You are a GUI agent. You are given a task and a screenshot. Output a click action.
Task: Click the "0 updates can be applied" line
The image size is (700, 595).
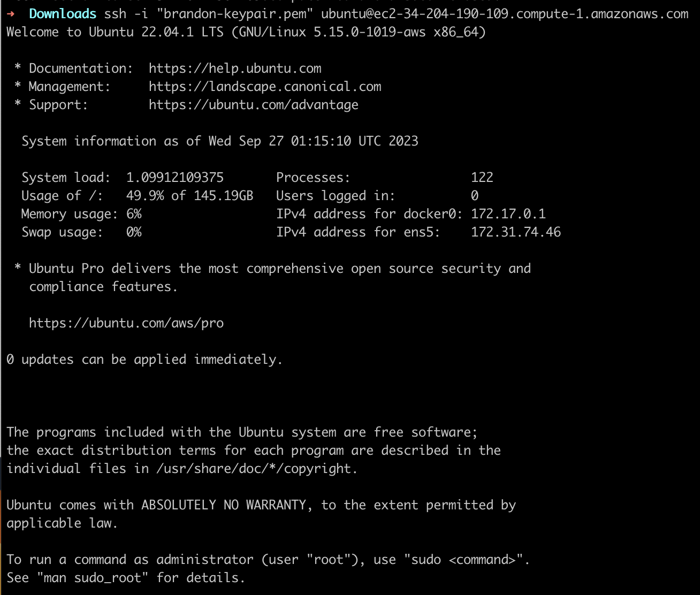coord(144,360)
